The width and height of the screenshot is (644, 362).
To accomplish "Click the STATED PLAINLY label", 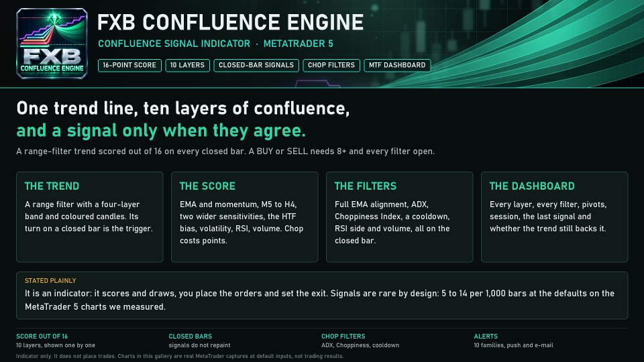I will 50,281.
